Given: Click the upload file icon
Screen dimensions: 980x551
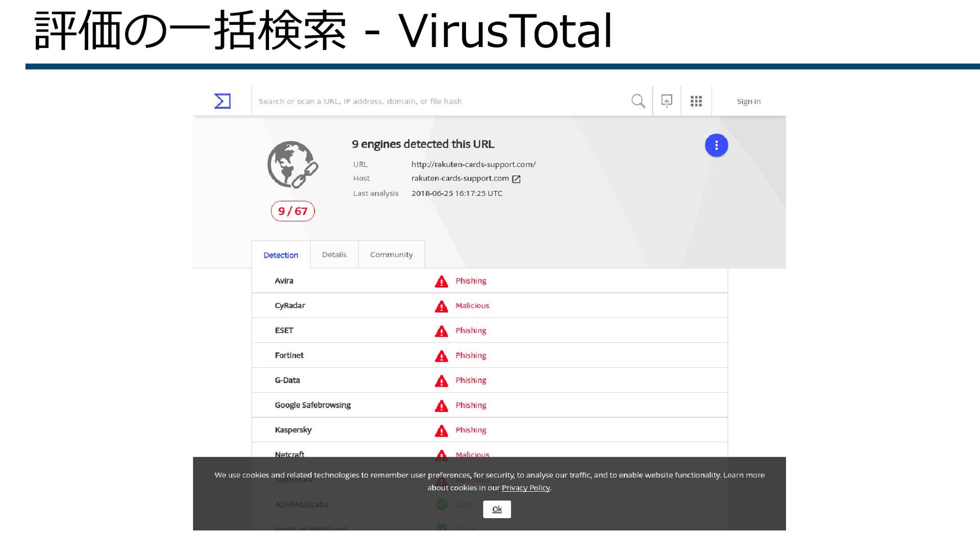Looking at the screenshot, I should click(667, 101).
